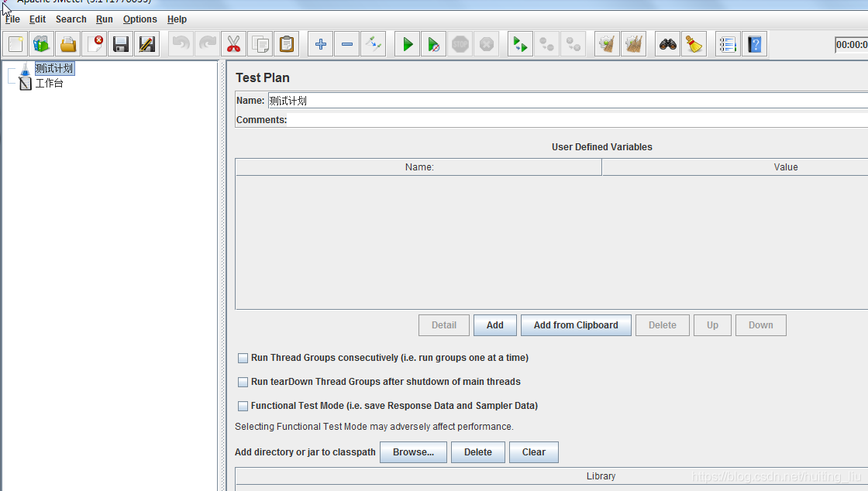Click the Clear results broom icon
Image resolution: width=868 pixels, height=491 pixels.
(608, 44)
